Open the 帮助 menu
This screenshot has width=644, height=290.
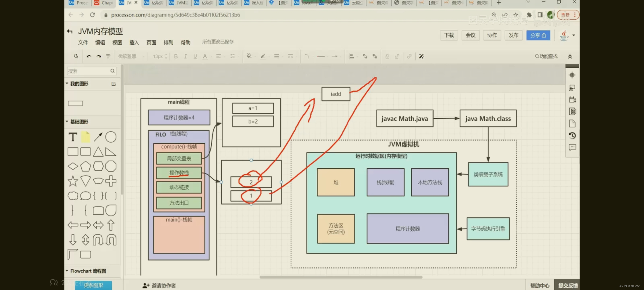tap(185, 42)
